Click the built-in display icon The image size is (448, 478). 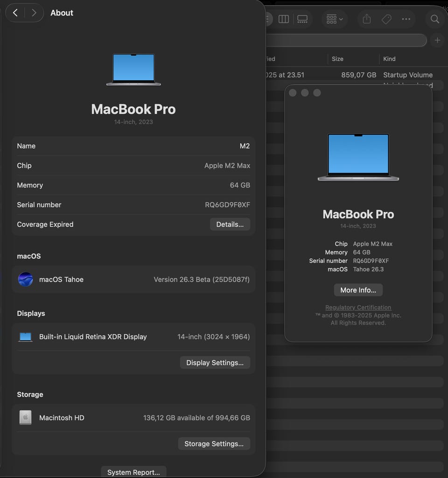pos(25,337)
